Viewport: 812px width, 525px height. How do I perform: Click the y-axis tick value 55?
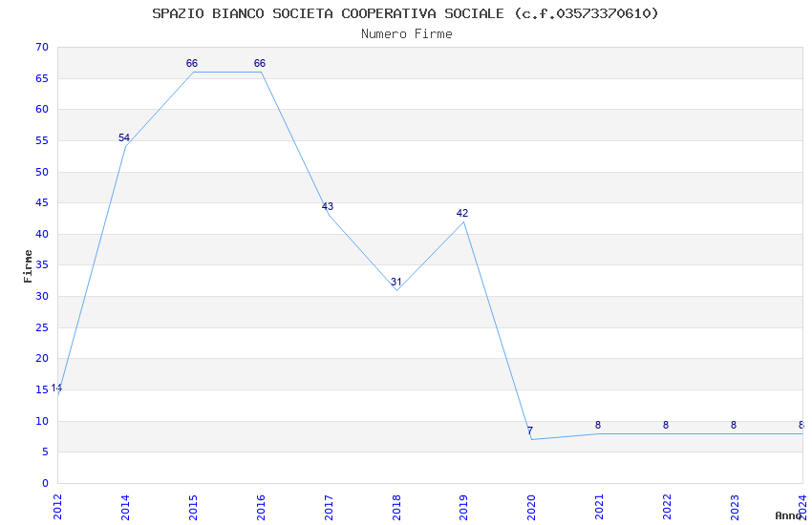pyautogui.click(x=42, y=140)
